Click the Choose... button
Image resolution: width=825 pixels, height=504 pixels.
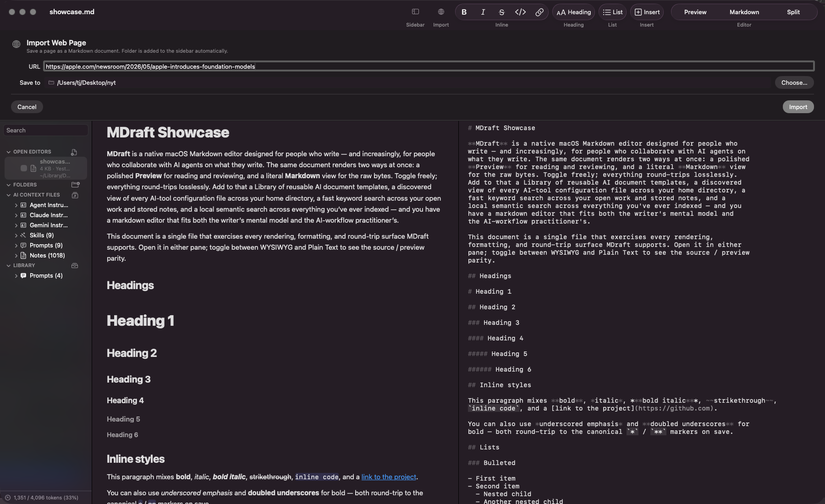tap(794, 82)
